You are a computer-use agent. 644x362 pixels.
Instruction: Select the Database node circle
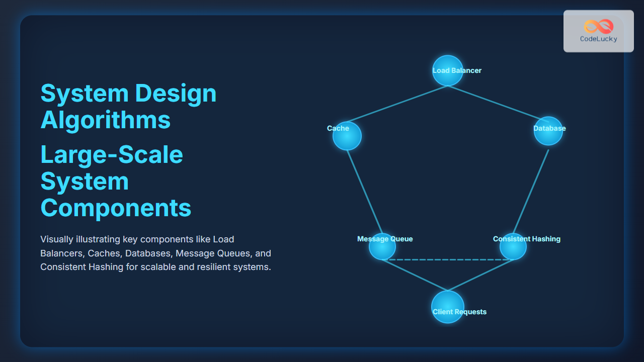(548, 131)
